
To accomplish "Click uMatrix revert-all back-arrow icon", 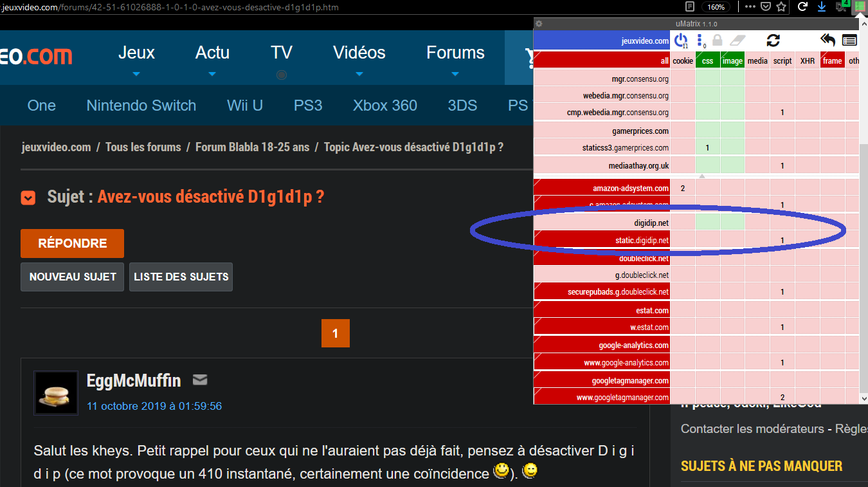I will coord(828,41).
